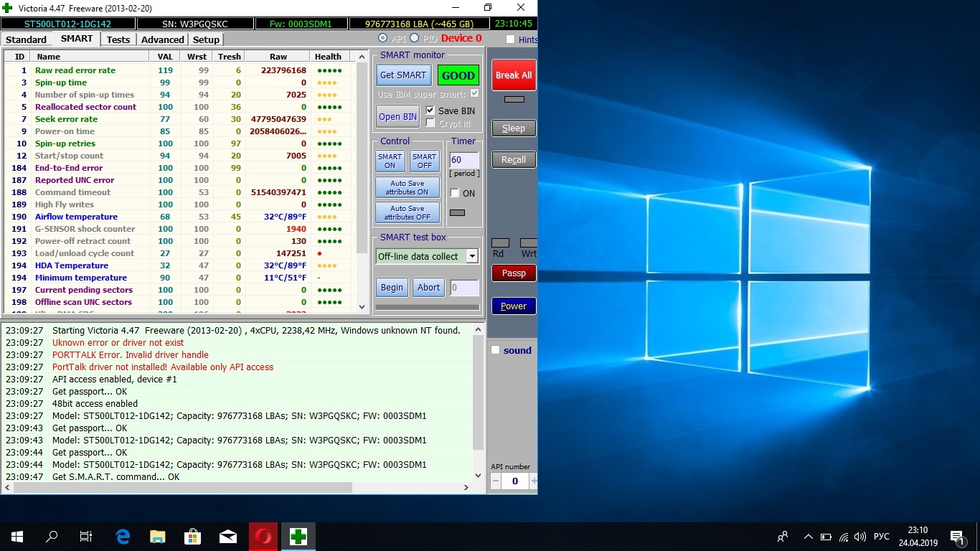Open the People icon in the system tray
The image size is (980, 551).
coord(783,537)
